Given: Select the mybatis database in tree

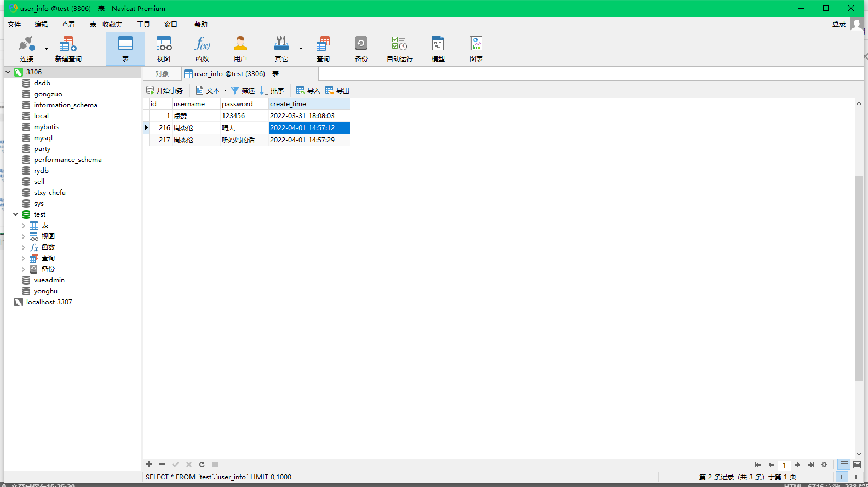Looking at the screenshot, I should (46, 127).
